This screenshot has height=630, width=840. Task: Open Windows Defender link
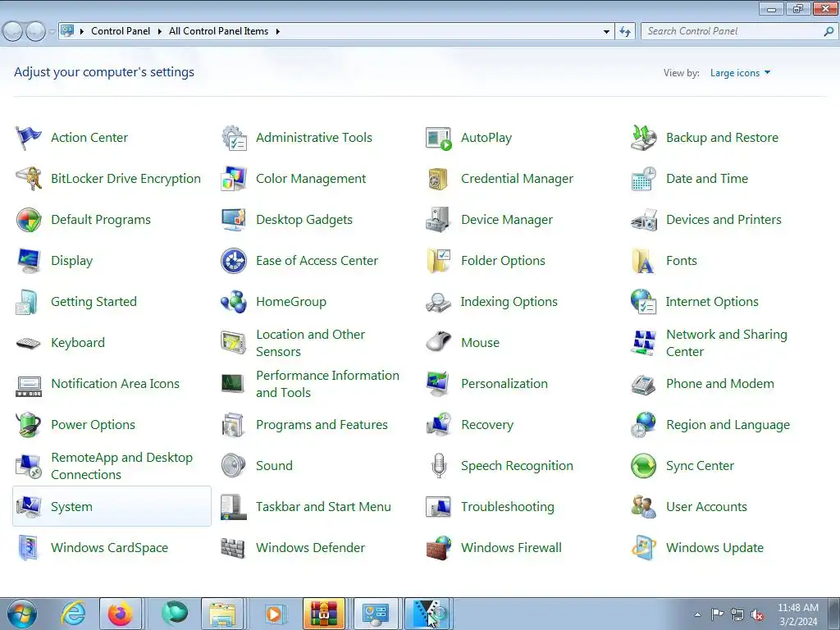[x=310, y=548]
